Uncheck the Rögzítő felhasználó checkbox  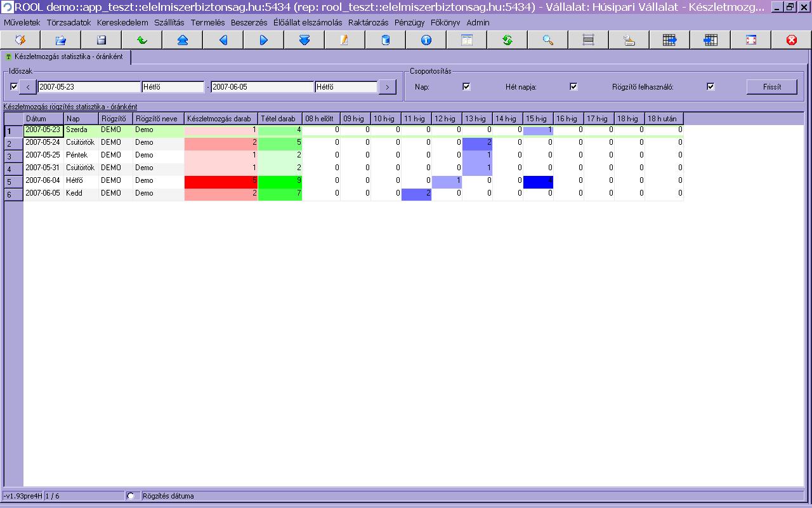710,86
